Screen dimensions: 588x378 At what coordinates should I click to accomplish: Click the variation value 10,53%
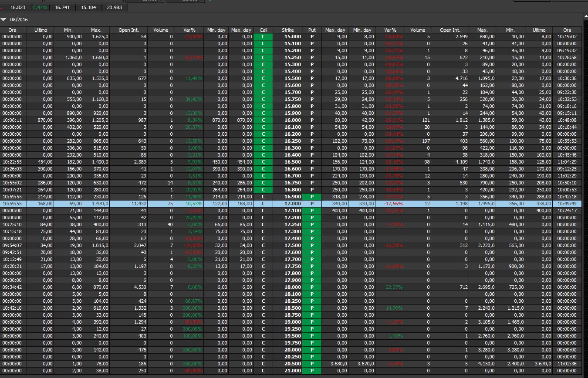[x=194, y=204]
